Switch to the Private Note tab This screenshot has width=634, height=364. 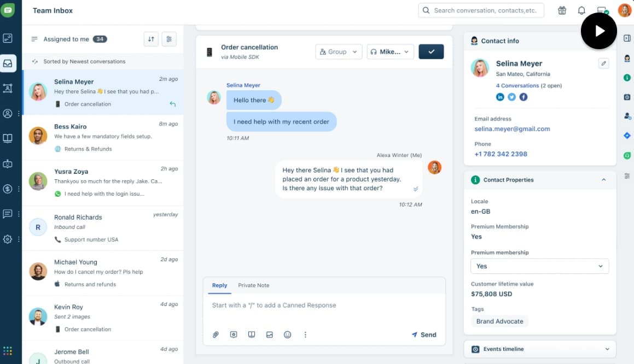(x=253, y=285)
